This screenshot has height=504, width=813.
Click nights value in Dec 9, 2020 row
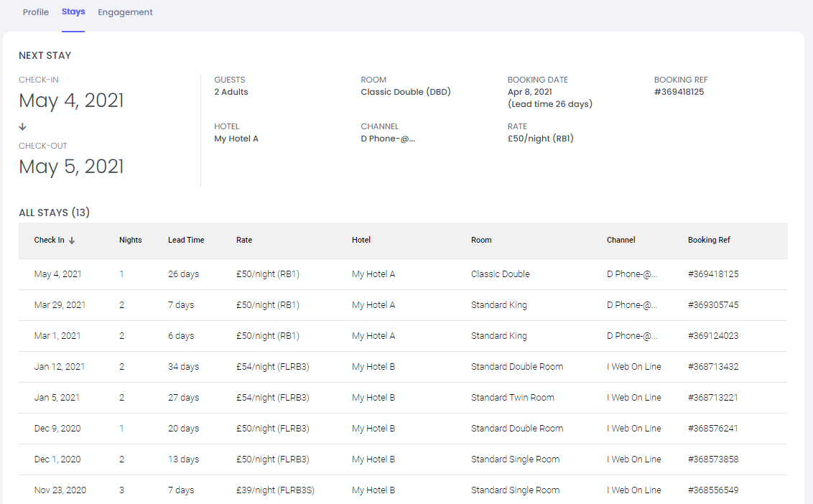coord(121,429)
